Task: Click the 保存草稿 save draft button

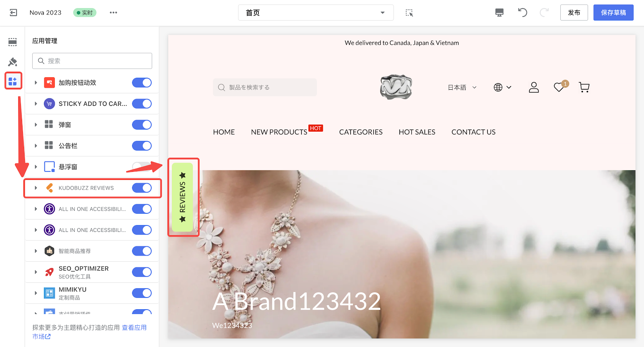Action: 613,12
